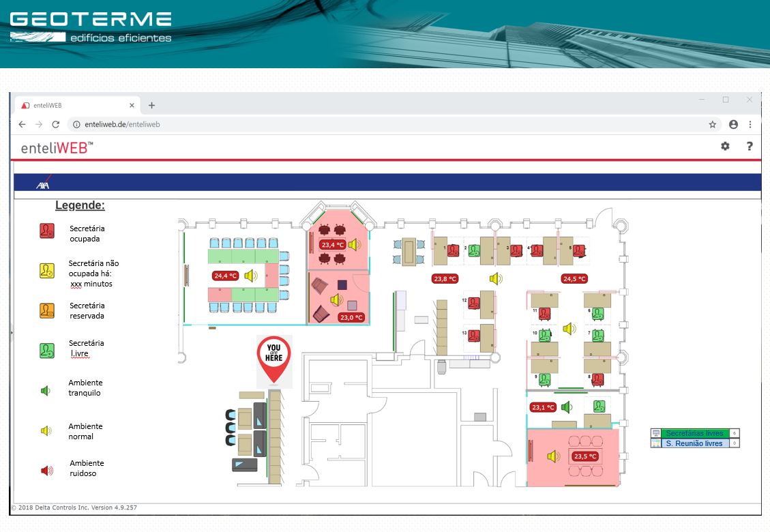Viewport: 770px width, 532px height.
Task: Click the 23,5 °C temperature badge
Action: [585, 456]
